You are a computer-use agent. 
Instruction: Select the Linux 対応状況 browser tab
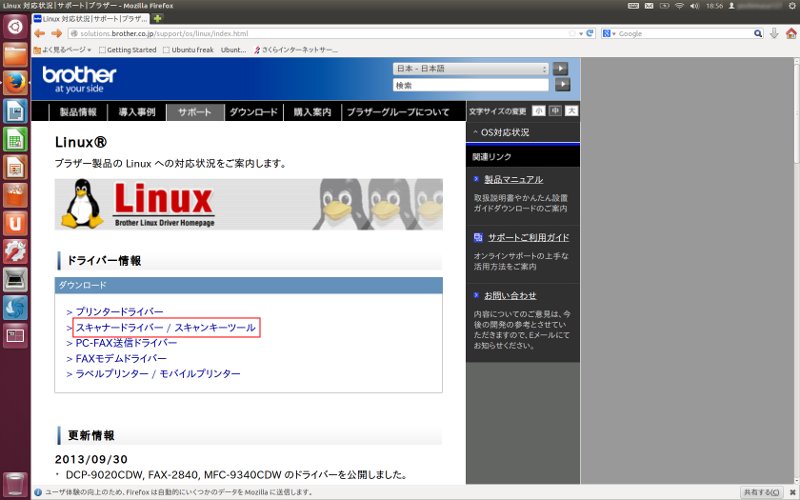click(91, 18)
